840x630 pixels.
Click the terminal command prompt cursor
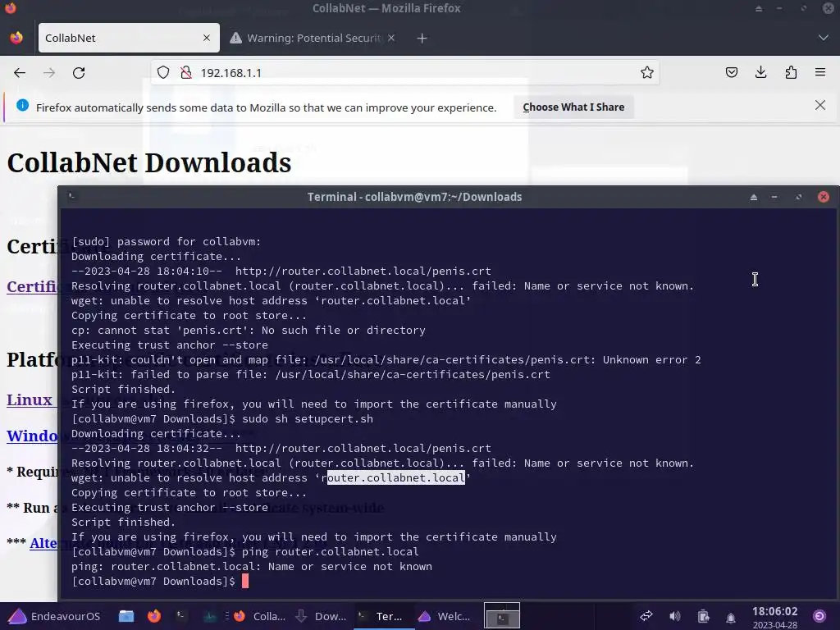coord(245,582)
